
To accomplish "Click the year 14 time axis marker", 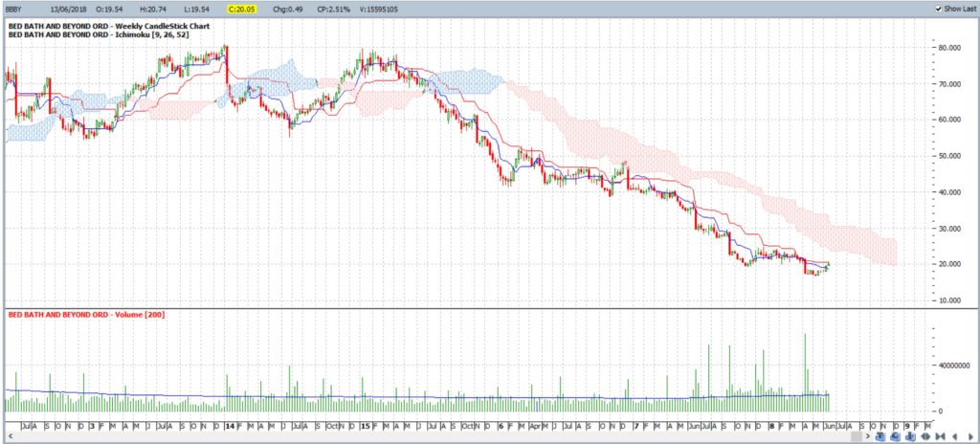I will click(x=230, y=426).
